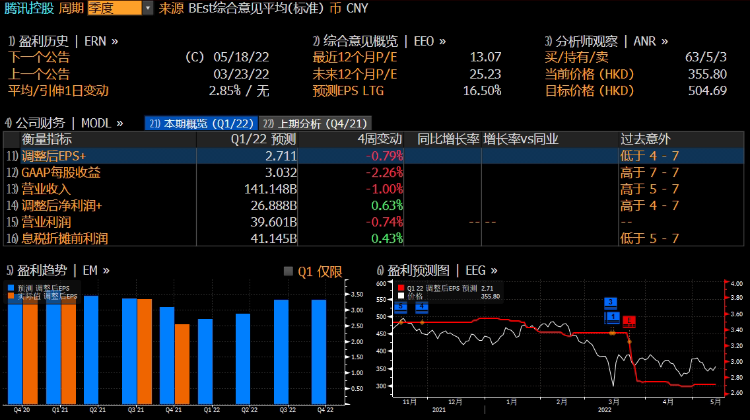This screenshot has width=750, height=420.
Task: Click the 买/持有/卖 rating 63/5/3
Action: coord(706,57)
